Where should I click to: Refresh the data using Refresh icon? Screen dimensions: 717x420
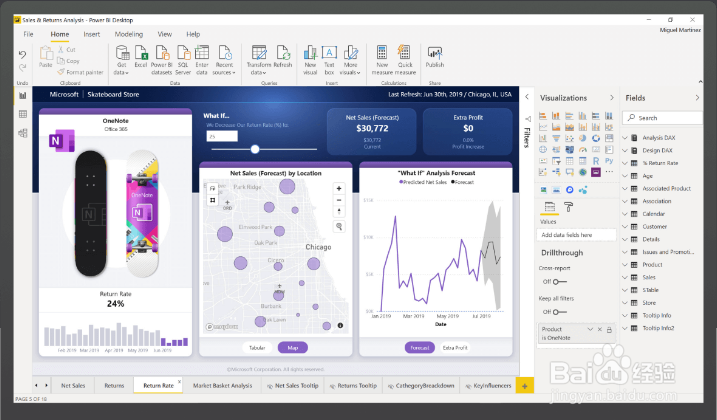coord(283,53)
